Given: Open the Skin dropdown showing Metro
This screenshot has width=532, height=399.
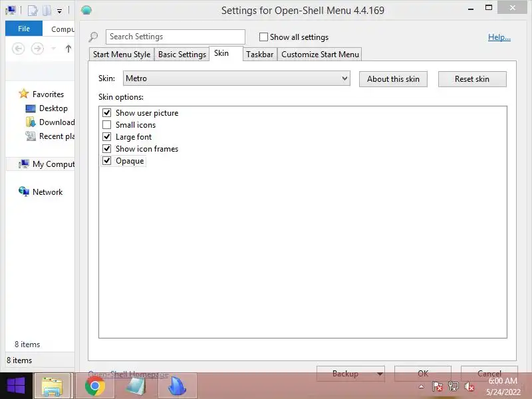Looking at the screenshot, I should 237,78.
